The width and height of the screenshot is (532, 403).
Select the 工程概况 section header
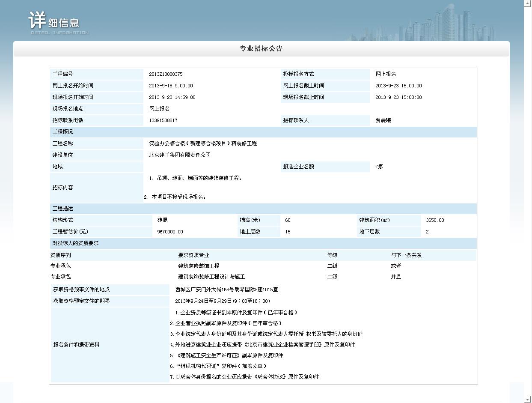tap(63, 132)
